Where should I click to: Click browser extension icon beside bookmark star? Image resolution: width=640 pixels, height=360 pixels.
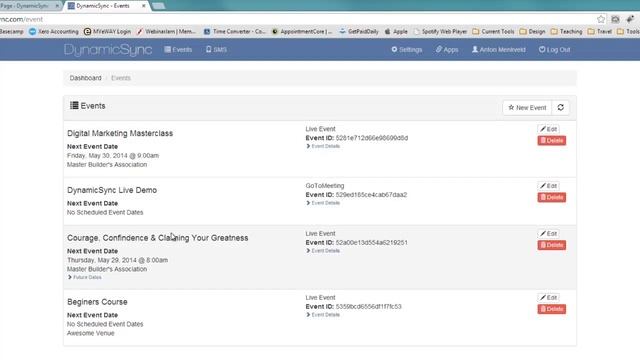click(x=615, y=19)
